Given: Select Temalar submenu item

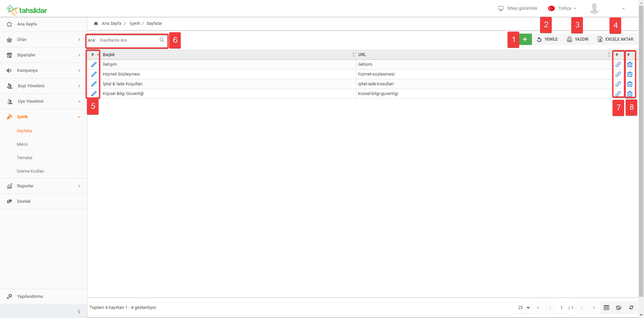Looking at the screenshot, I should click(x=24, y=158).
